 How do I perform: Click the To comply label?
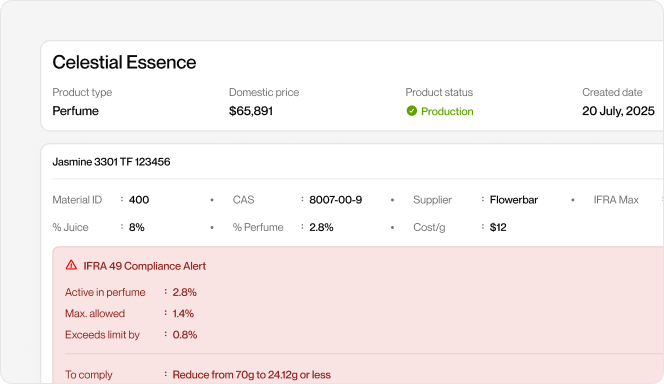89,375
